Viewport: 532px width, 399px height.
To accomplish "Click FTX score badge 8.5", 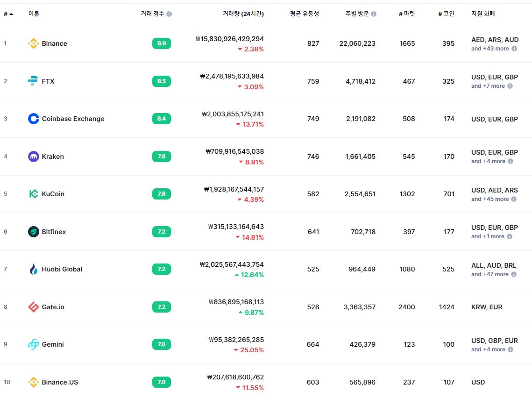I will [x=162, y=81].
